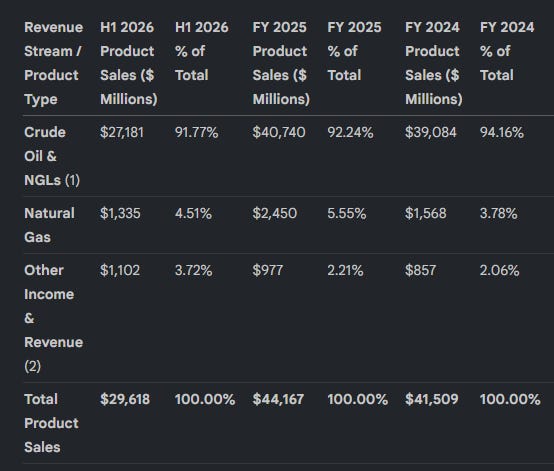The image size is (554, 471).
Task: Click the FY 2025 Product Sales column header
Action: coord(281,63)
